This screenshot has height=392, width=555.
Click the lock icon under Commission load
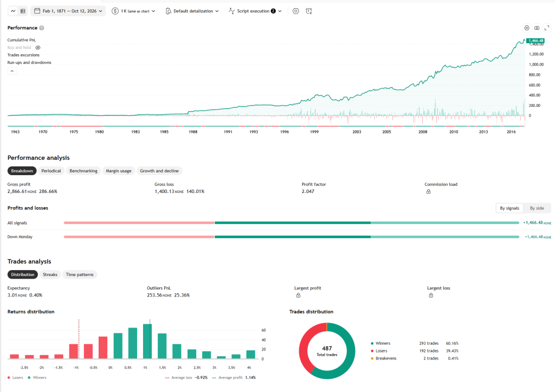tap(428, 191)
